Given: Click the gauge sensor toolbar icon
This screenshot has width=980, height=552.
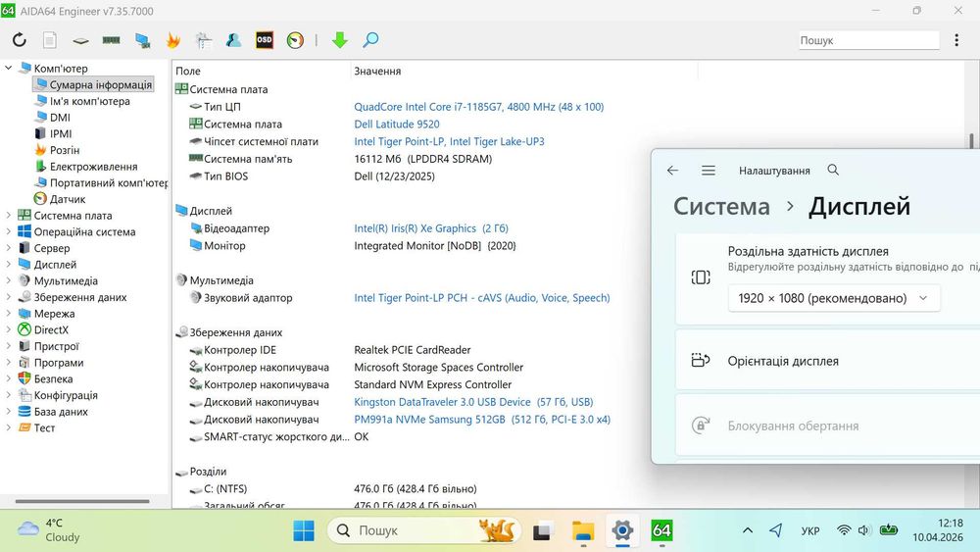Looking at the screenshot, I should tap(295, 40).
